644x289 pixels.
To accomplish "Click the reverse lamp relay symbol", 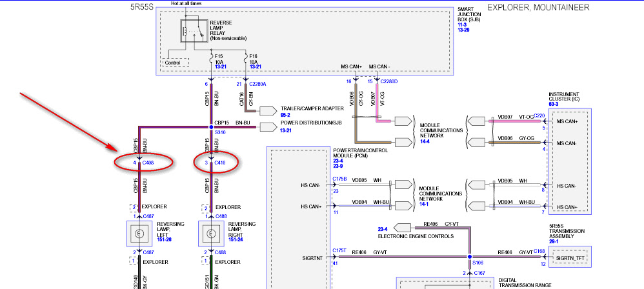I will pos(194,30).
